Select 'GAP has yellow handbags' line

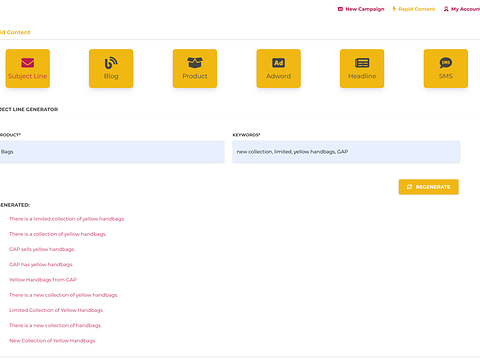pos(41,265)
